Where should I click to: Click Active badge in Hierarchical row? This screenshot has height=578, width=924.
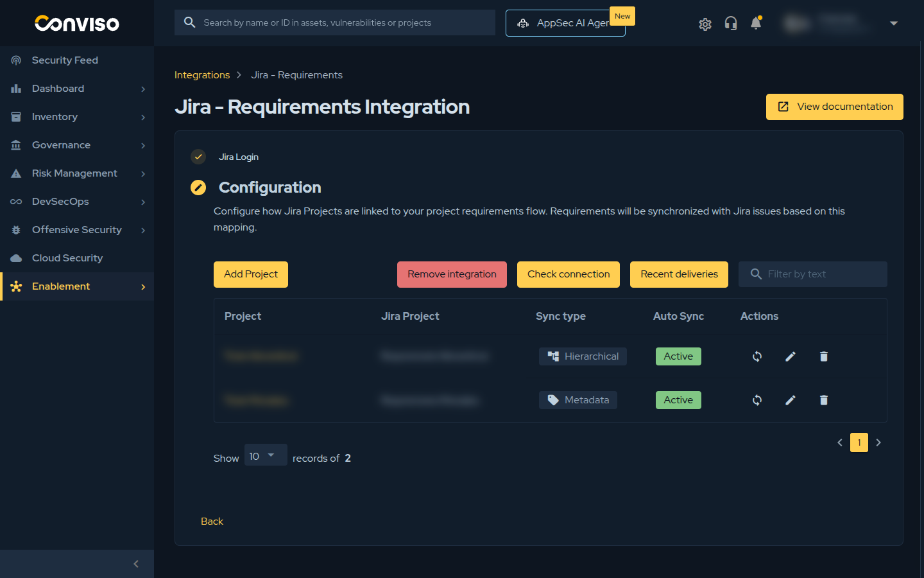pos(678,356)
